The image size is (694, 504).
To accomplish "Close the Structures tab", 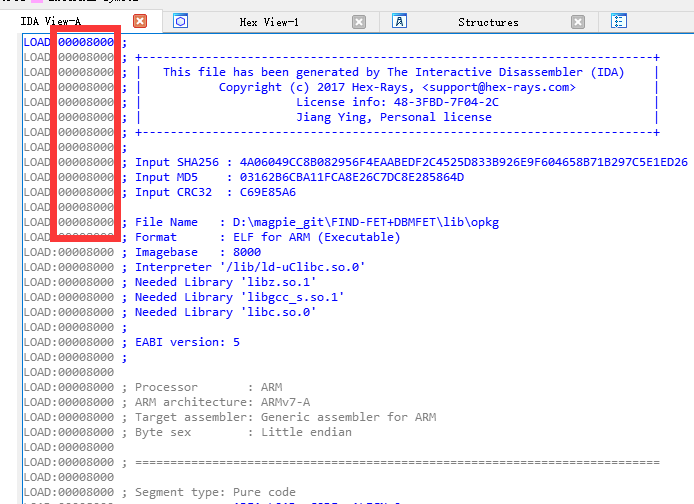I will [578, 22].
